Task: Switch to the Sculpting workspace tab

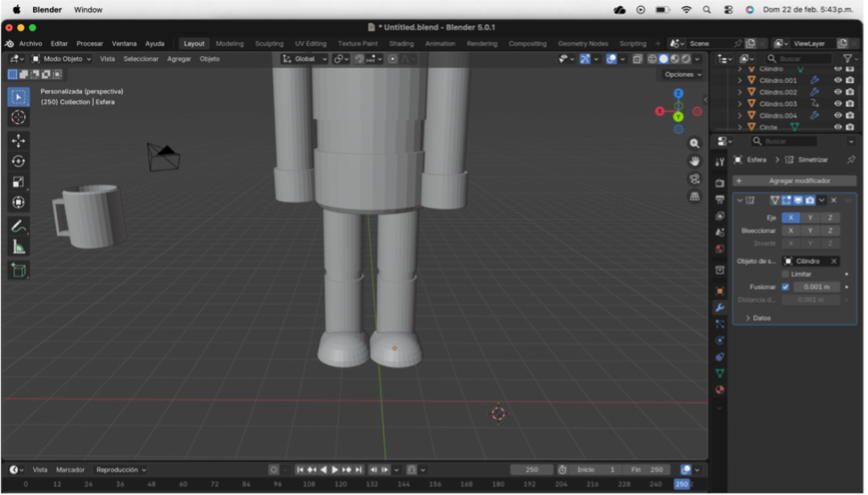Action: pyautogui.click(x=269, y=43)
